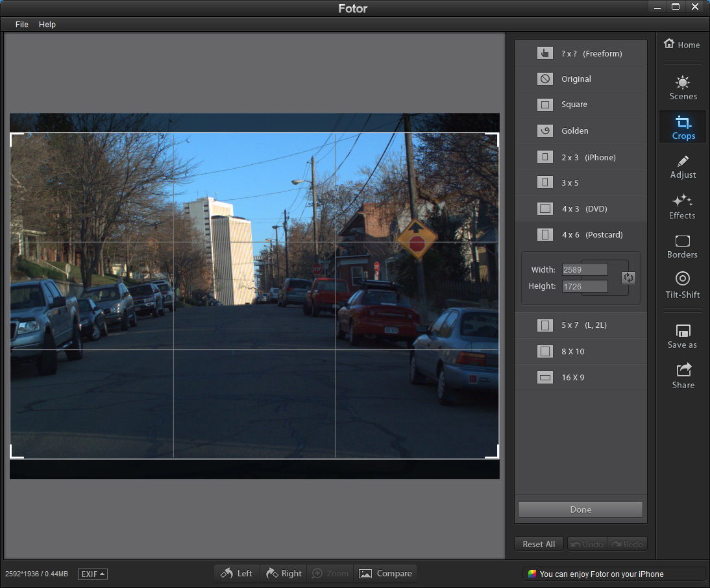
Task: Open the Help menu
Action: [47, 25]
